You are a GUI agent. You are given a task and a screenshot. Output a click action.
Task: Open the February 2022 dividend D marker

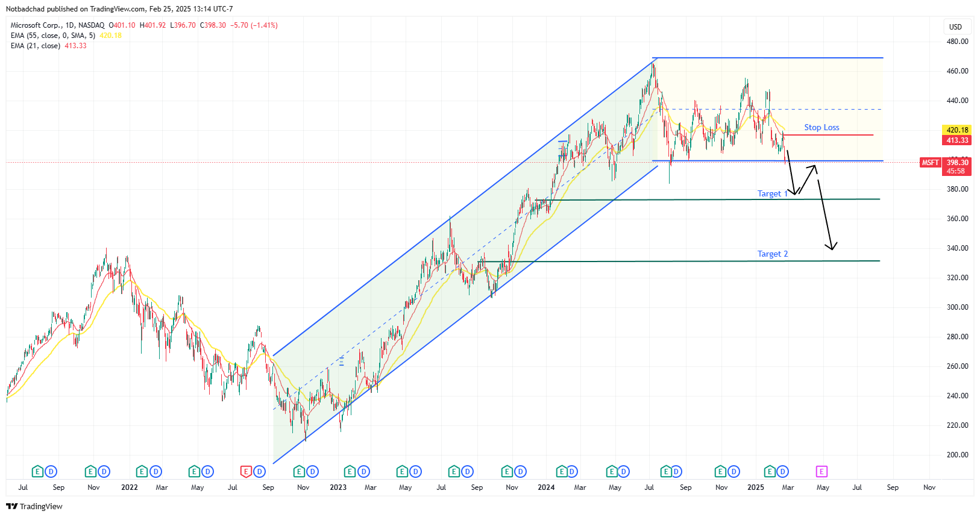155,471
